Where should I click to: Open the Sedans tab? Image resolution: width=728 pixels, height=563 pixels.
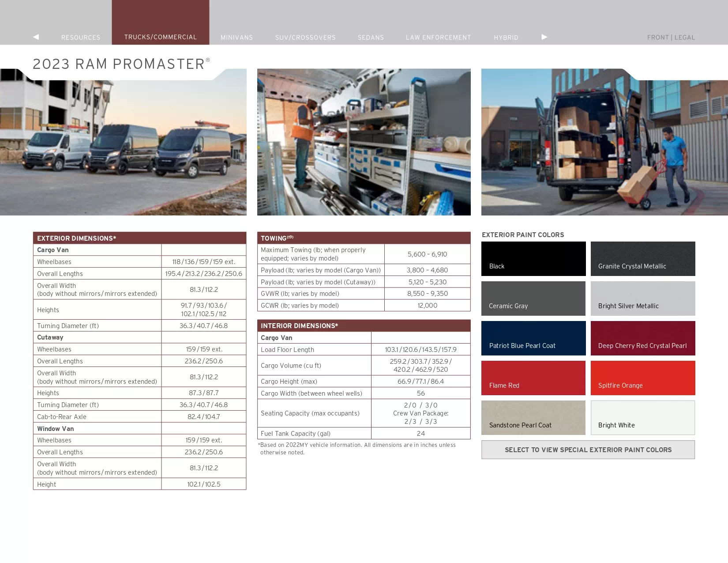pyautogui.click(x=371, y=38)
